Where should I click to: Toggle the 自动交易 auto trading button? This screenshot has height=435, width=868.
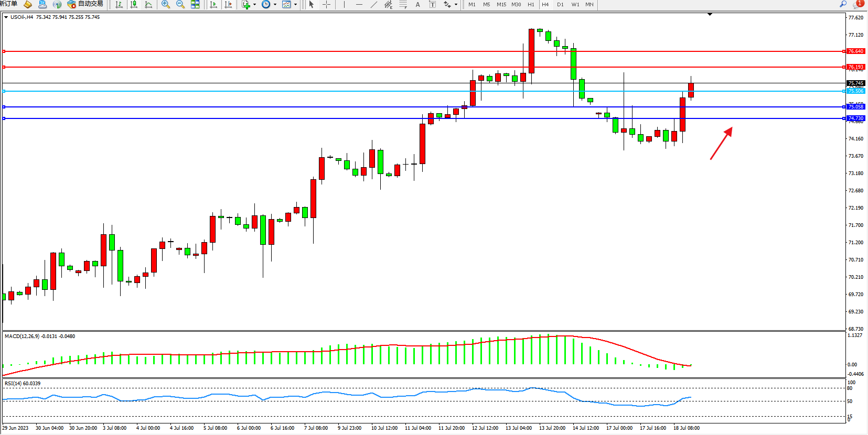click(x=85, y=4)
